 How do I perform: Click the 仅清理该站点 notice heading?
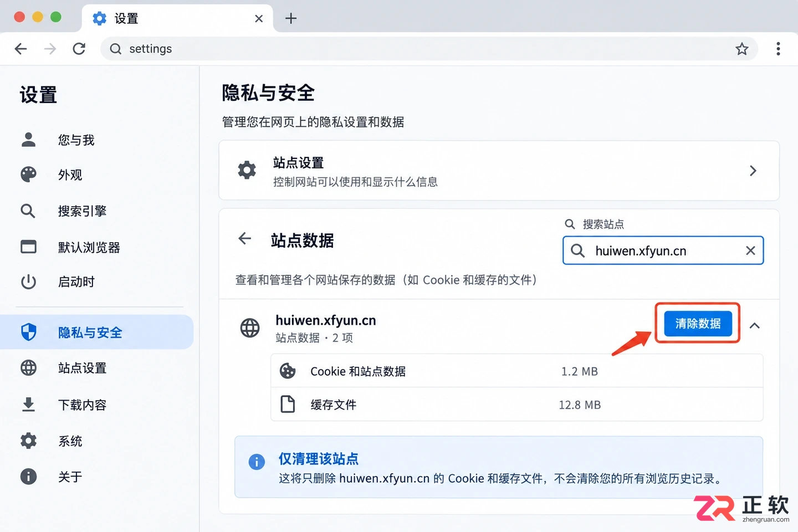(x=318, y=459)
